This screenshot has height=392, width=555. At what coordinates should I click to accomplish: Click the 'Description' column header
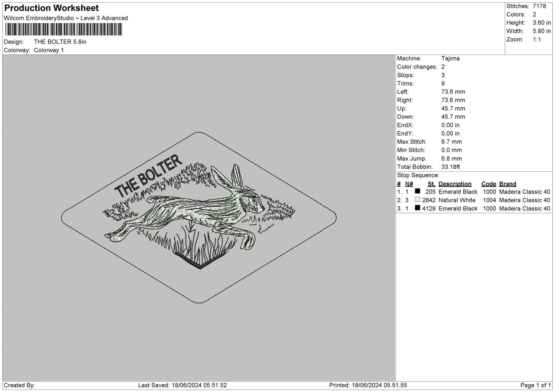(455, 184)
